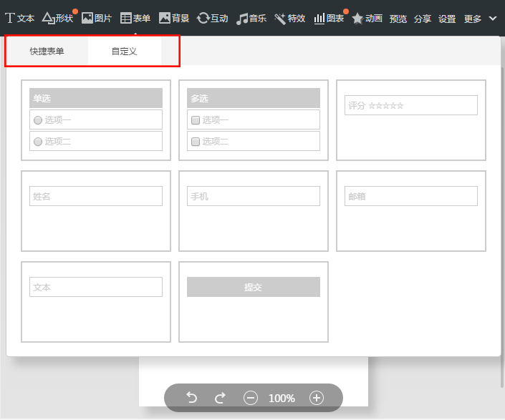Click the undo arrow icon

click(192, 398)
